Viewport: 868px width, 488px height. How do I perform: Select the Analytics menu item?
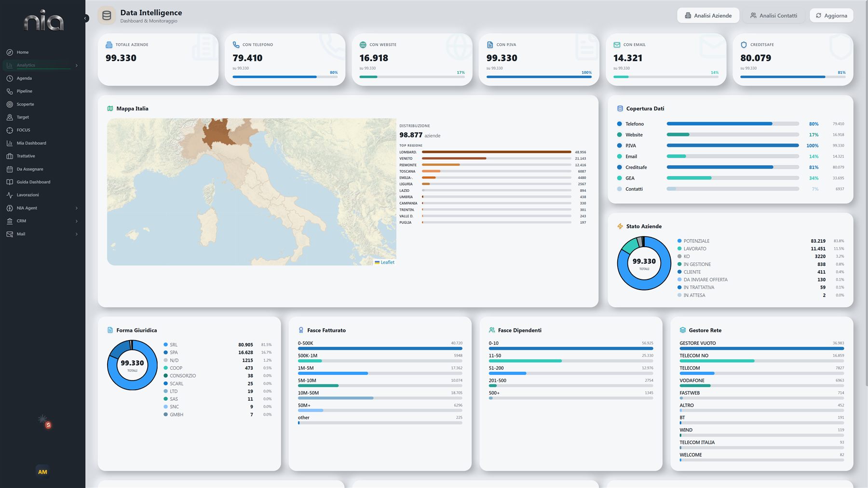coord(42,66)
